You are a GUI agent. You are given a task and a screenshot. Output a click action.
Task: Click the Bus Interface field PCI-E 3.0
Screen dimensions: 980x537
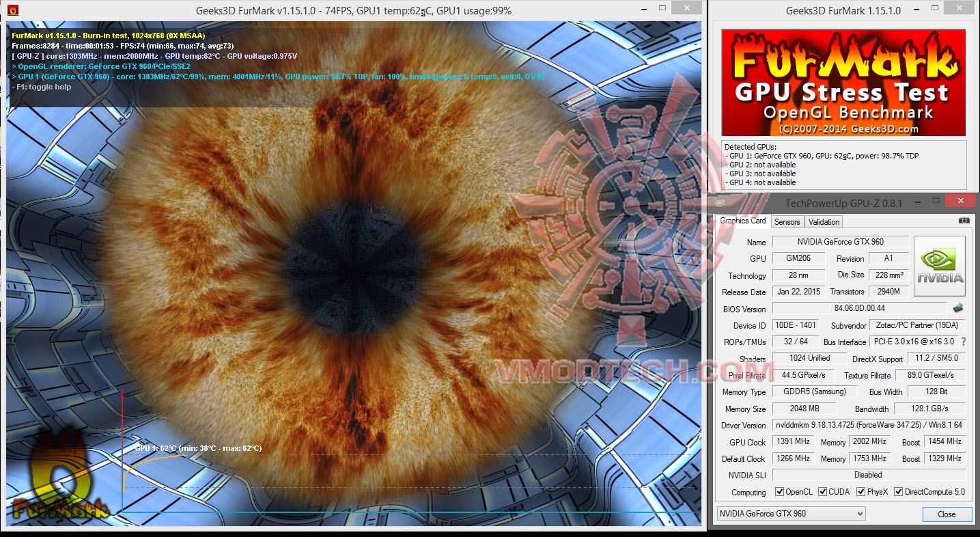913,342
